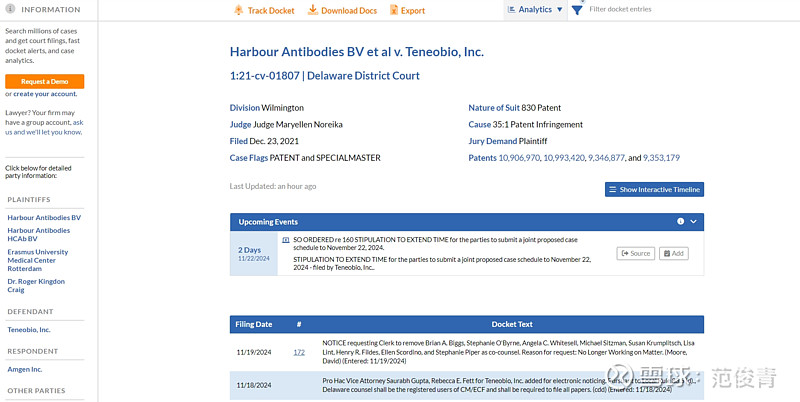The width and height of the screenshot is (800, 402).
Task: Click Track Docket
Action: (x=264, y=10)
